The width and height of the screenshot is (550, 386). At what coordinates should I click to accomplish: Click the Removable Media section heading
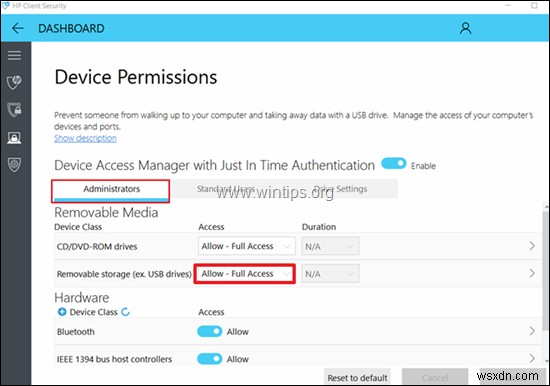click(106, 212)
